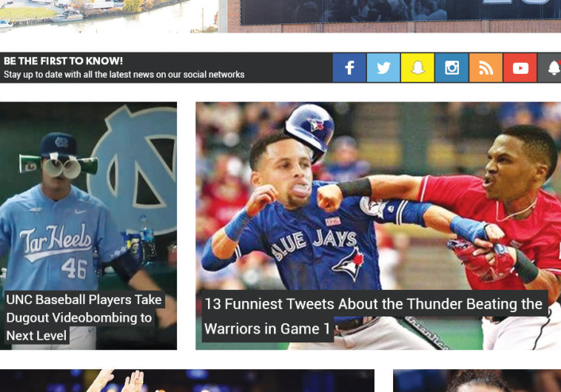Screen dimensions: 561x392
Task: Enable notifications with the bell icon
Action: click(552, 68)
